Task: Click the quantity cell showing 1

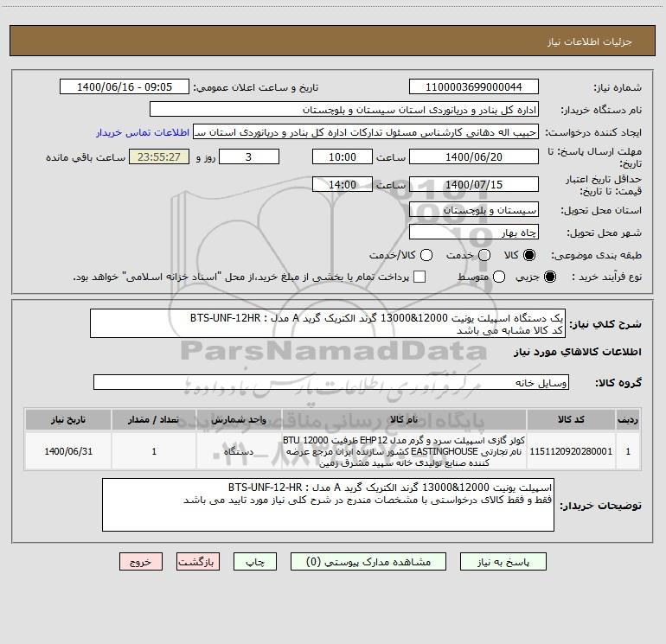Action: tap(154, 451)
